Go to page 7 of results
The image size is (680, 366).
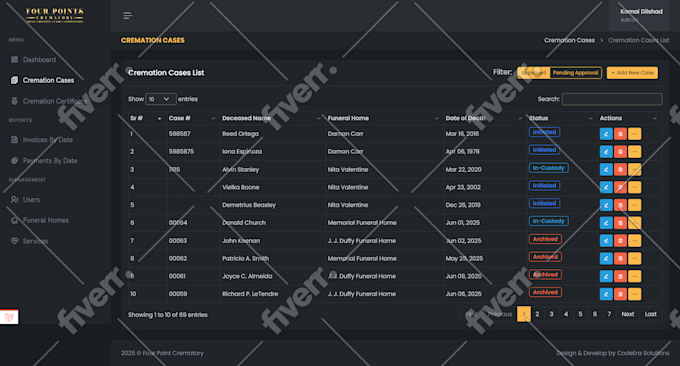coord(609,314)
